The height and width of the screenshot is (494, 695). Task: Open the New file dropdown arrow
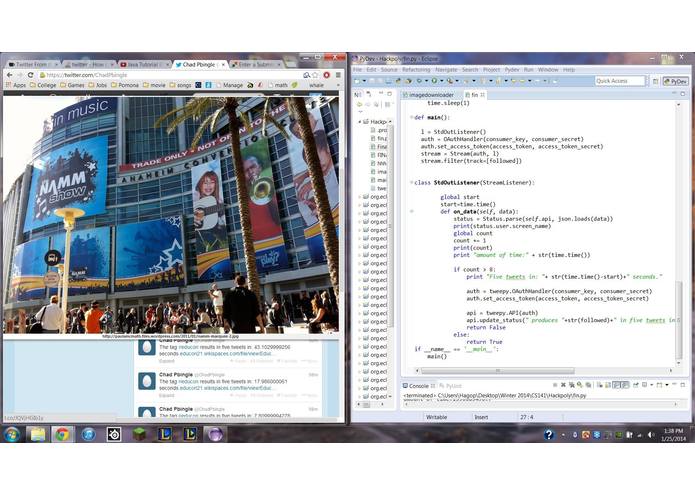(x=364, y=81)
